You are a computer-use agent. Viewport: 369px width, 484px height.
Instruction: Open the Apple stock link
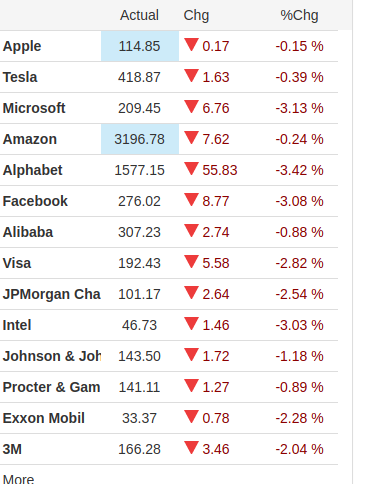[x=22, y=46]
